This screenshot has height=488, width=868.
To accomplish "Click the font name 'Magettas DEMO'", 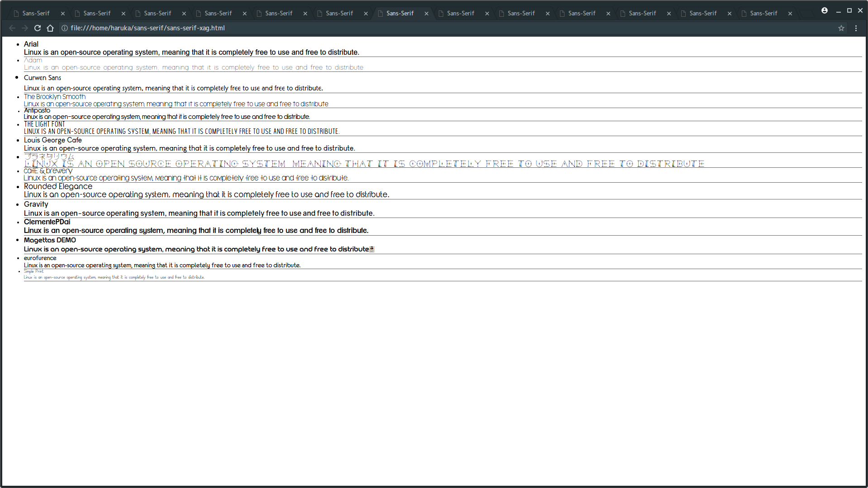I will coord(50,240).
